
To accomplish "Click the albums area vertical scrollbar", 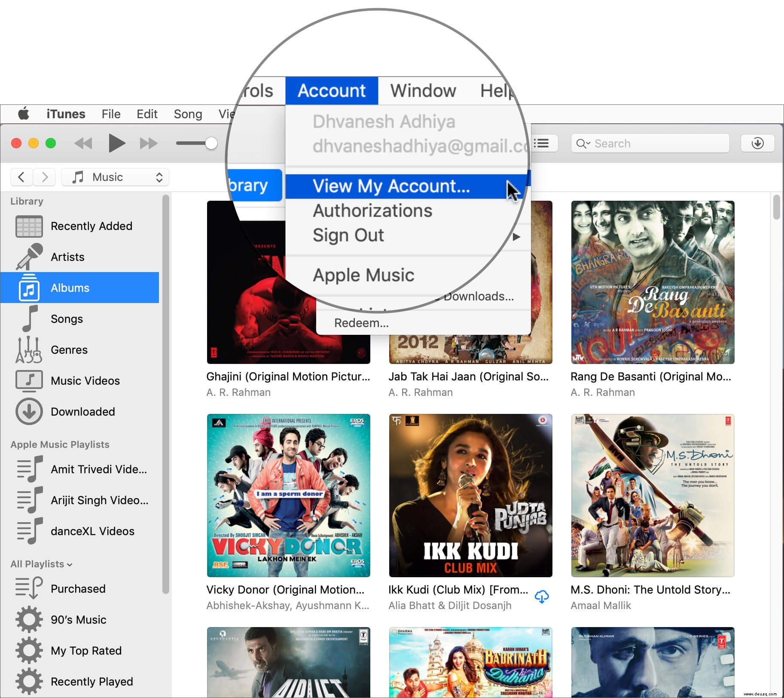I will (x=776, y=207).
